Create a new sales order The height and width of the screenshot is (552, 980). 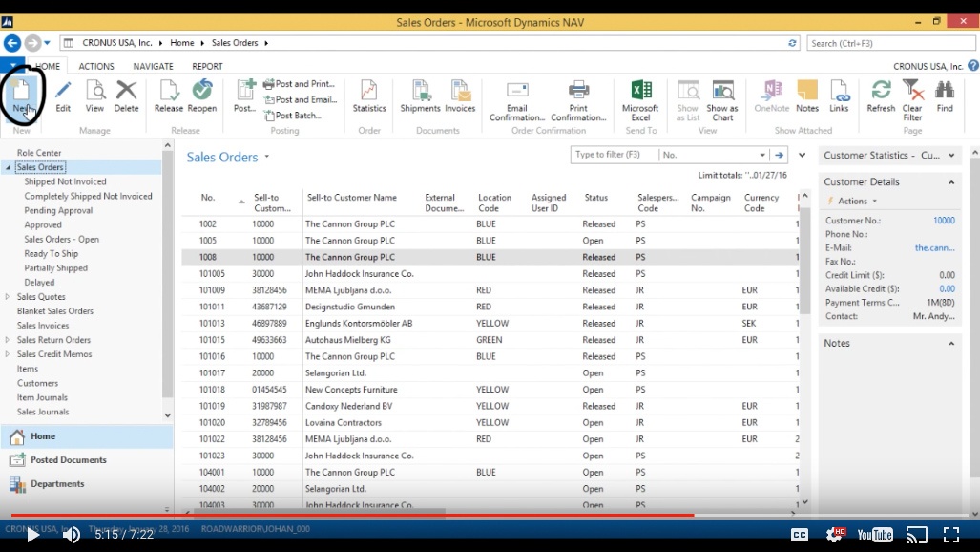(21, 99)
